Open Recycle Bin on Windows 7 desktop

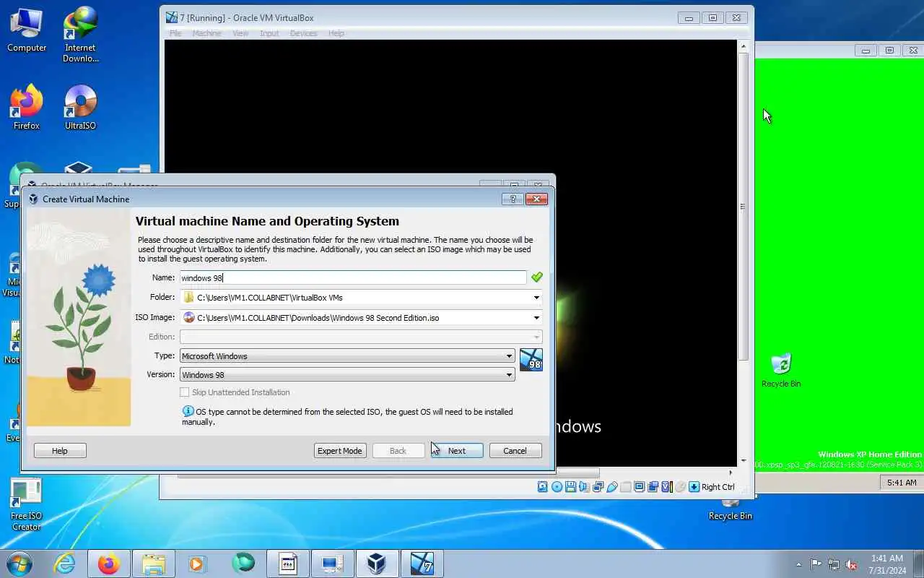[730, 510]
